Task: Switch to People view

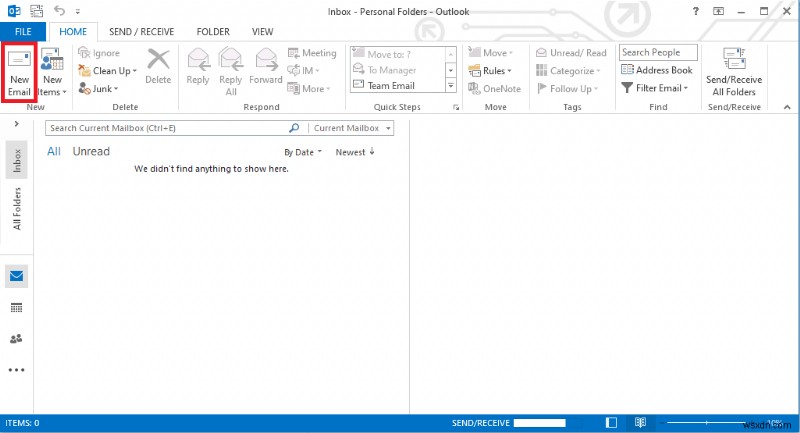Action: tap(16, 339)
